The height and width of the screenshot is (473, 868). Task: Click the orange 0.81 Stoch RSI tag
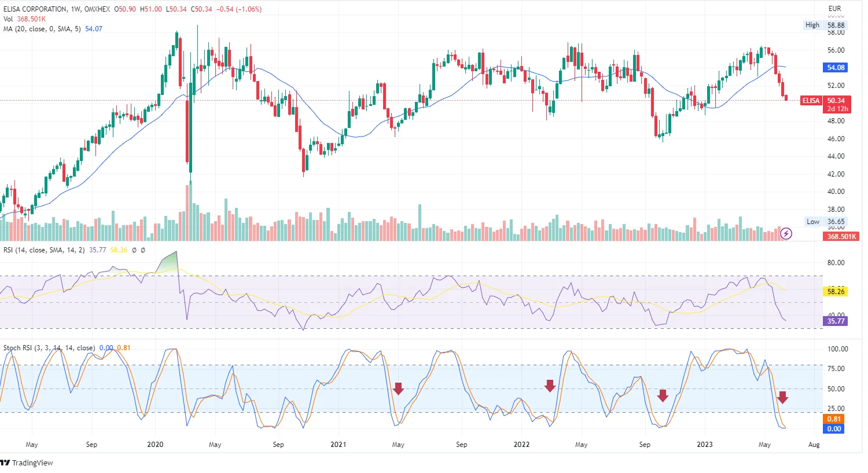[x=834, y=419]
